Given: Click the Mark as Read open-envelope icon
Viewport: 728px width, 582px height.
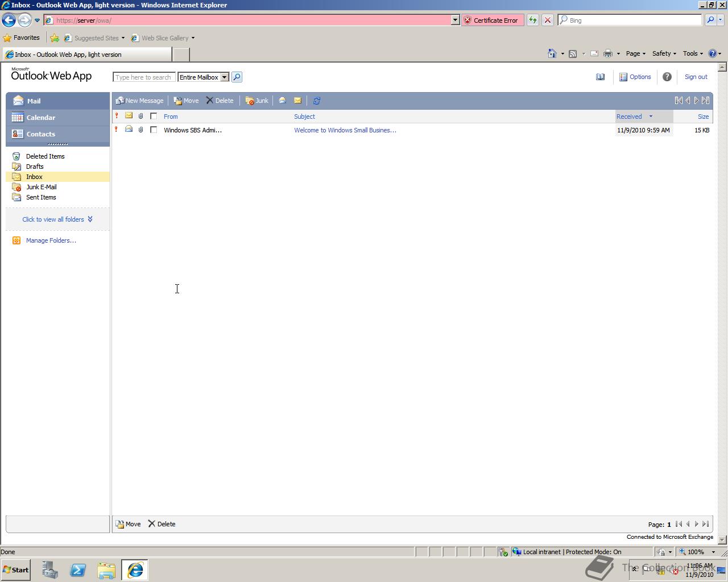Looking at the screenshot, I should click(x=282, y=101).
